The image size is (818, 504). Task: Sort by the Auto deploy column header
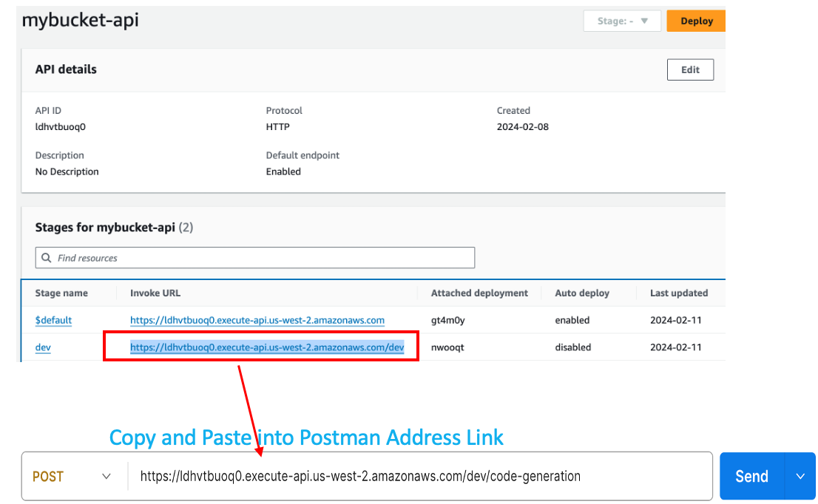582,293
